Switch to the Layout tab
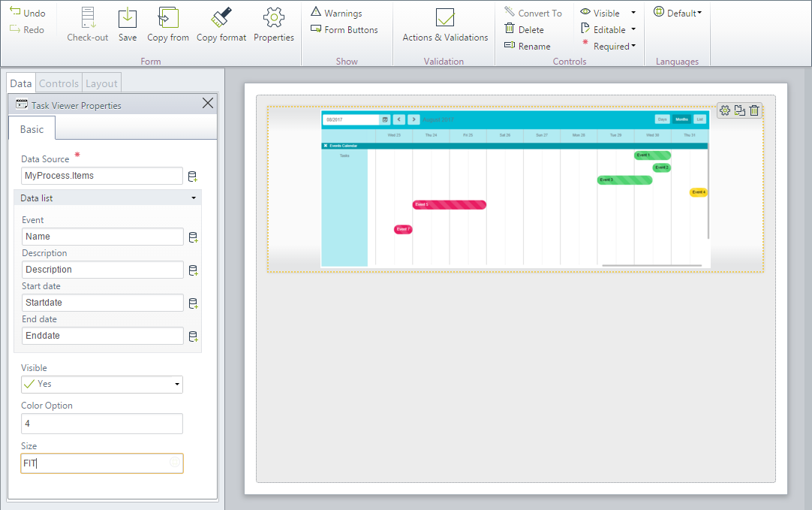Image resolution: width=812 pixels, height=510 pixels. [x=101, y=83]
